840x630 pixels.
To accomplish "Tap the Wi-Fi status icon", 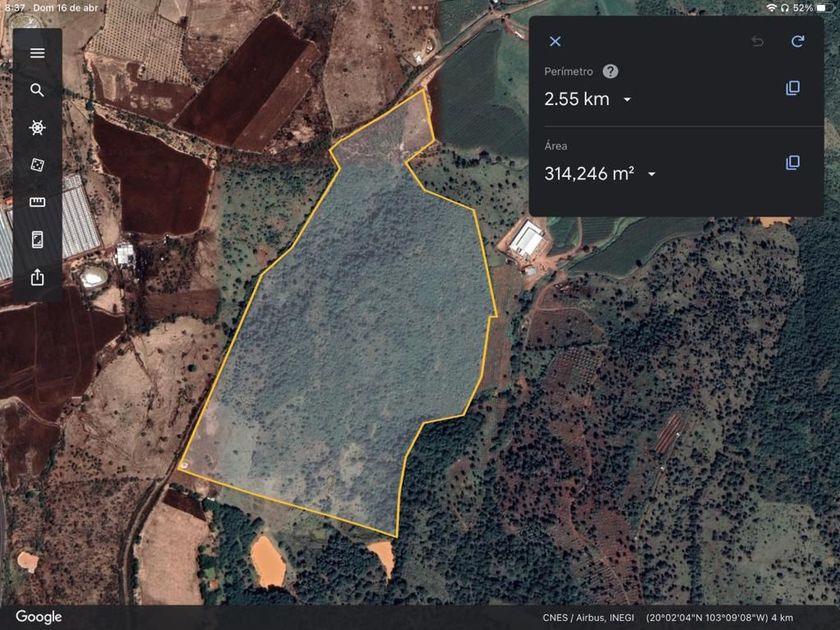I will point(771,8).
